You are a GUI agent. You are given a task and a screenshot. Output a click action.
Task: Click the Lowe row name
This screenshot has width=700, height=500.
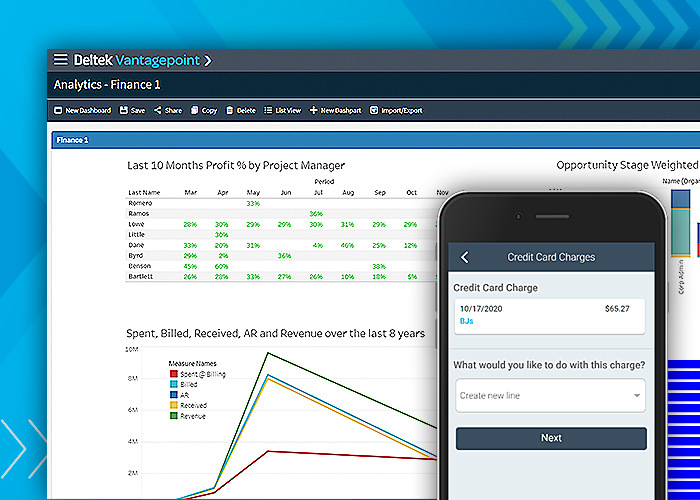click(136, 224)
